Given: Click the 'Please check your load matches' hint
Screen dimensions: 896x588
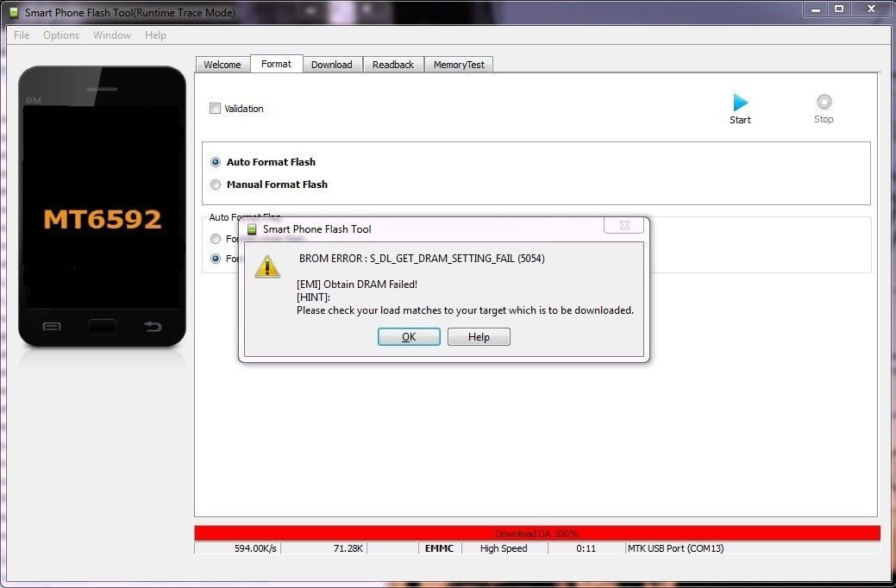Looking at the screenshot, I should click(465, 310).
